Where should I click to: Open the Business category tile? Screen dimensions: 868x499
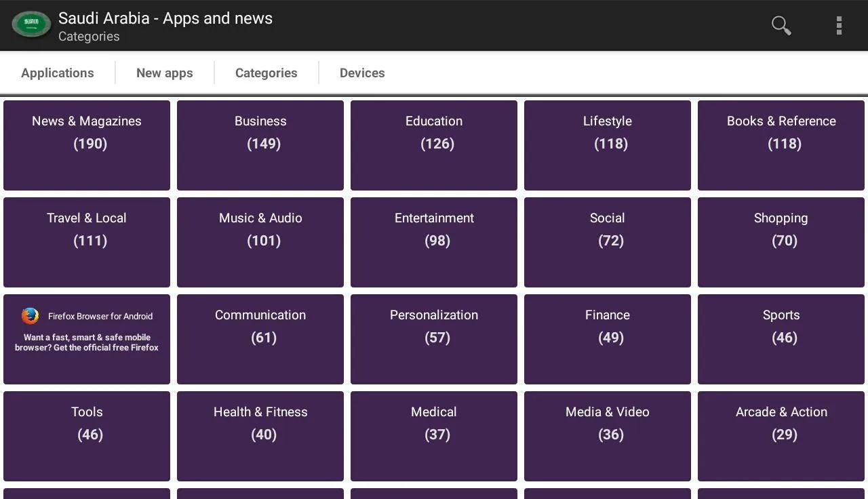260,145
